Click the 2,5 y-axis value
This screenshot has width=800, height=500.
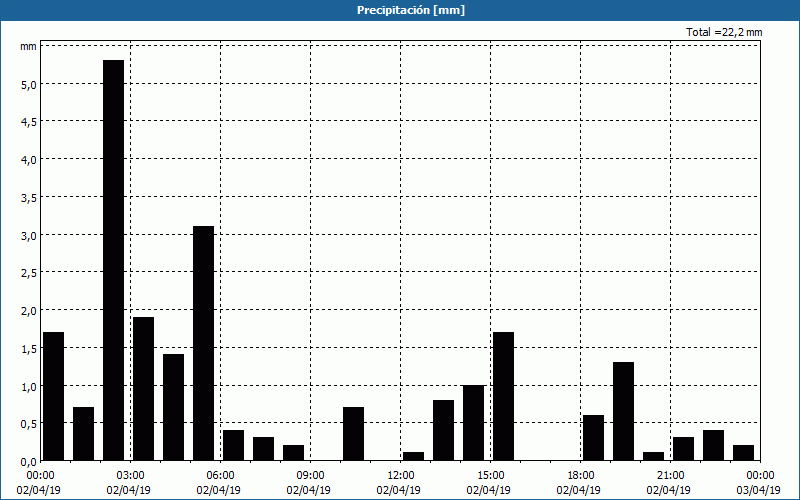point(29,273)
